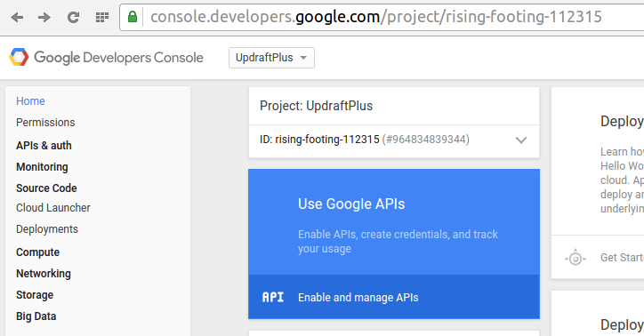This screenshot has width=644, height=336.
Task: Open the UpdraftPlus project dropdown
Action: point(271,58)
